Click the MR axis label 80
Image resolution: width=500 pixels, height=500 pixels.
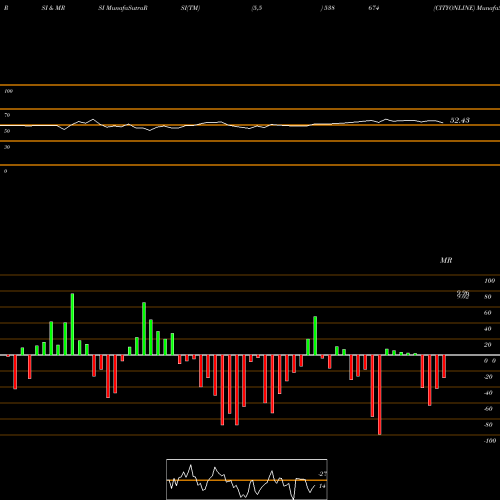click(488, 297)
